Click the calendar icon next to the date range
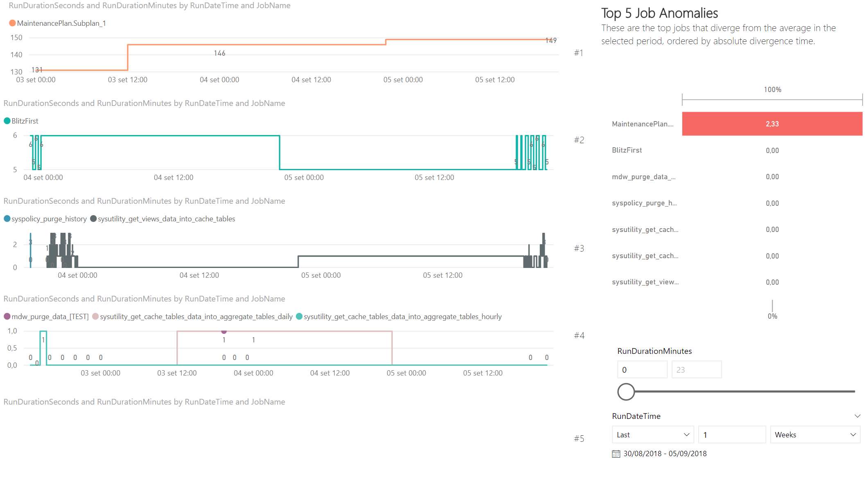Image resolution: width=868 pixels, height=486 pixels. [616, 453]
